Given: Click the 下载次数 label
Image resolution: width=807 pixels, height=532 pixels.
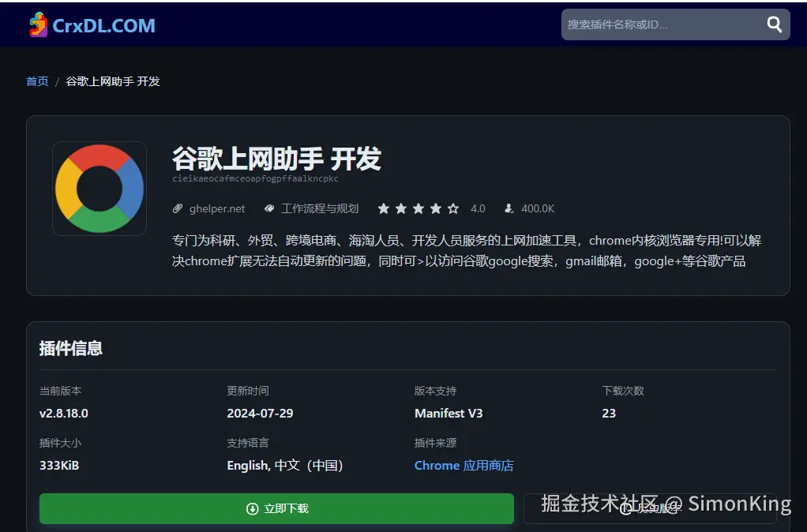Looking at the screenshot, I should [623, 391].
